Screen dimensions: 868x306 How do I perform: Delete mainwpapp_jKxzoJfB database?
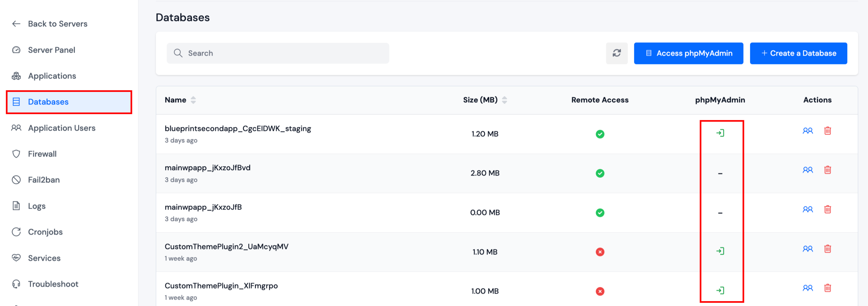tap(828, 209)
